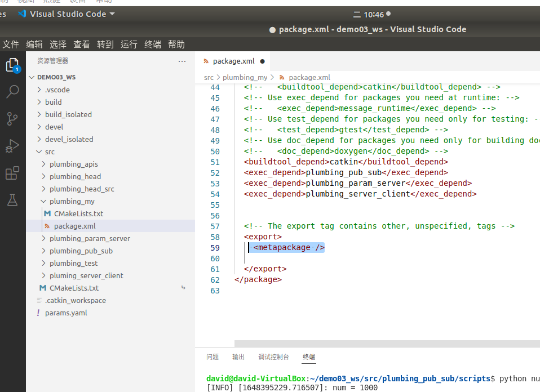This screenshot has height=392, width=540.
Task: Open the 转到 menu
Action: (x=105, y=44)
